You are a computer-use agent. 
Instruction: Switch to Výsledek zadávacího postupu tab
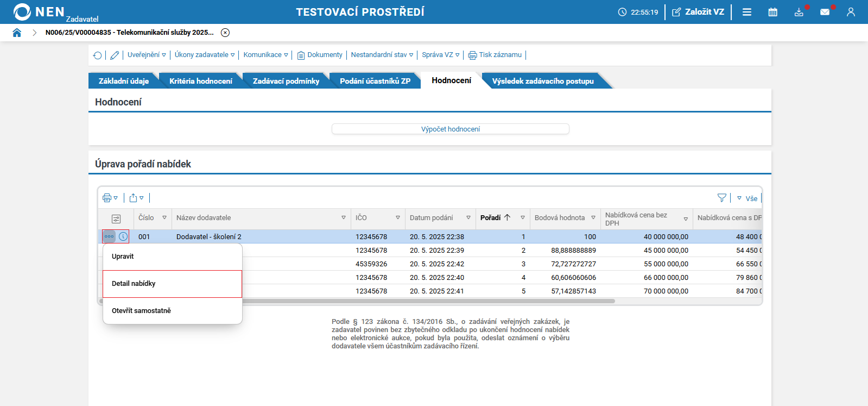pos(543,81)
